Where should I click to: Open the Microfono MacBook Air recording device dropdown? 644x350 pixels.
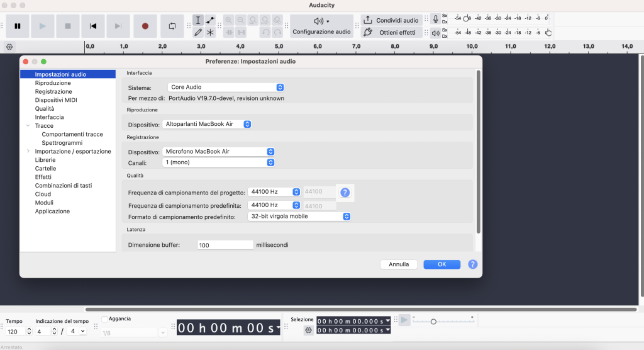pyautogui.click(x=218, y=151)
